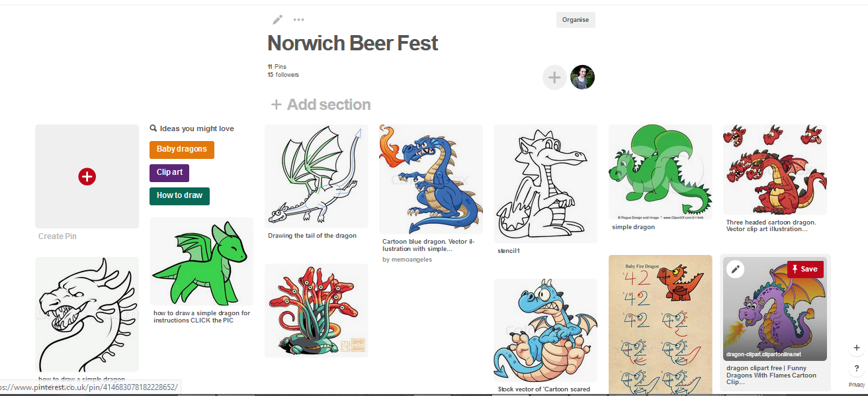Viewport: 868px width, 396px height.
Task: Open the stencil1 dragon outline pin
Action: (546, 183)
